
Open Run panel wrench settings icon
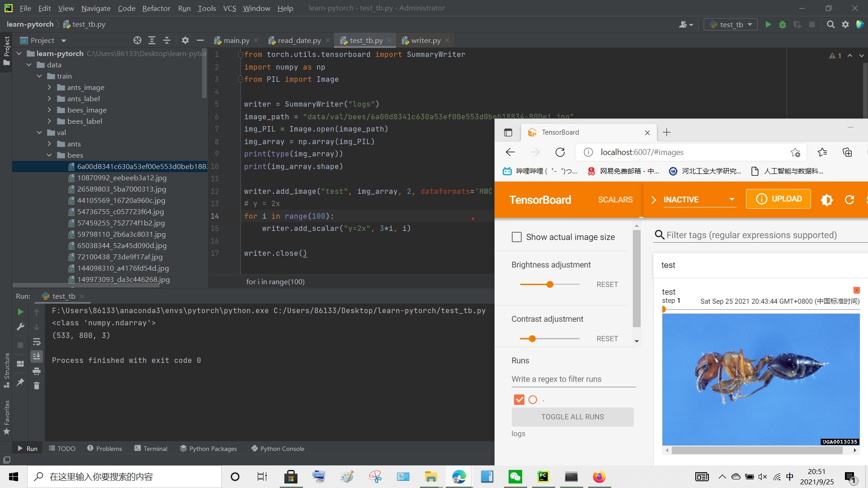(20, 327)
